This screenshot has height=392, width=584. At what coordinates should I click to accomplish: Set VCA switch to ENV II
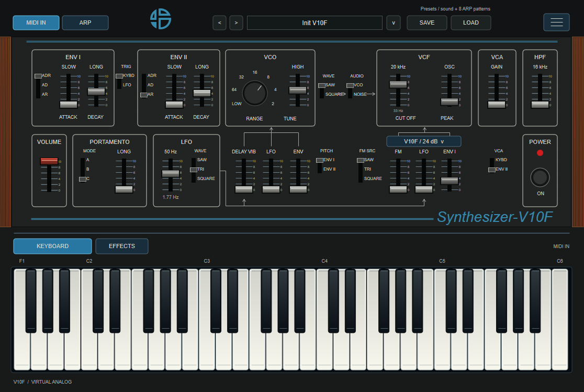click(x=491, y=170)
